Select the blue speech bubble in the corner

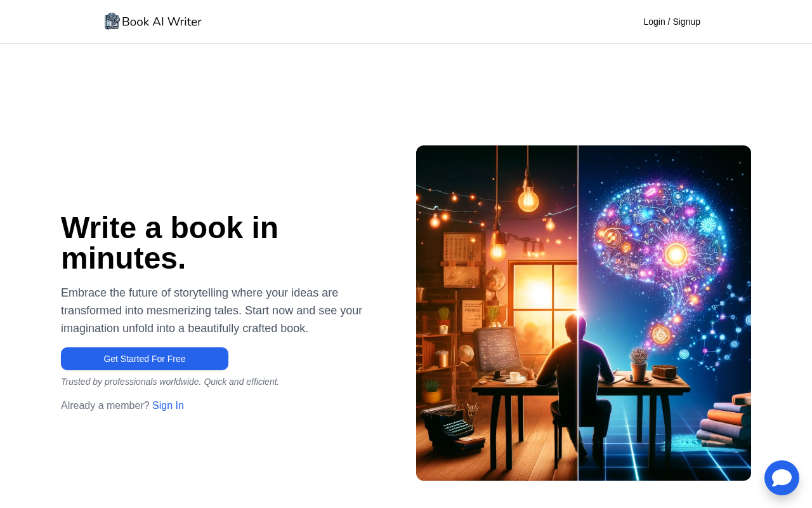click(782, 477)
